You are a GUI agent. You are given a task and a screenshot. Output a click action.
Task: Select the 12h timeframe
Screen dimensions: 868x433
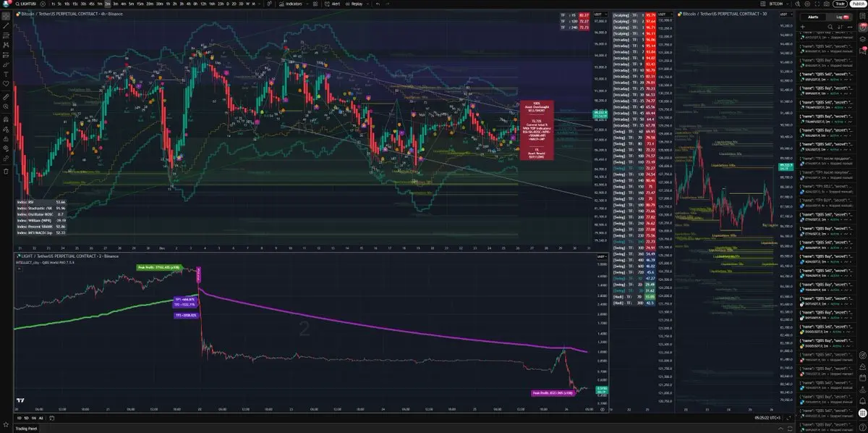point(205,4)
